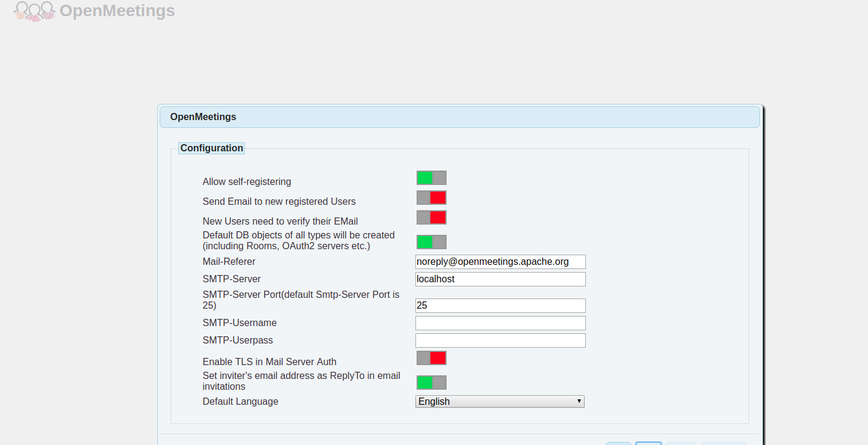Click the "New Users need to verify their EMail" label
The image size is (868, 445).
point(280,221)
